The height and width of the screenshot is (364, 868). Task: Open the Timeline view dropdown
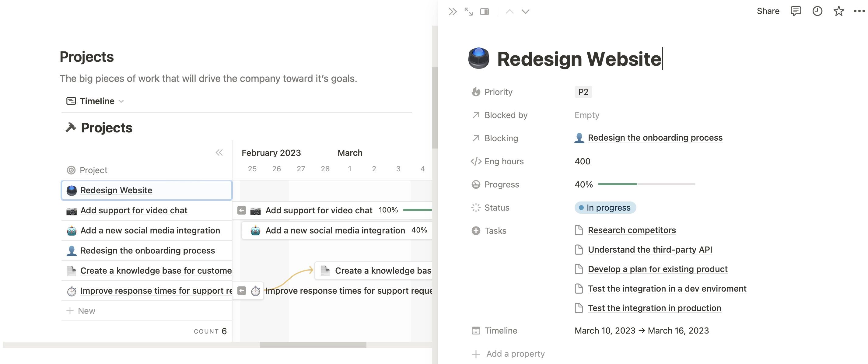pyautogui.click(x=95, y=101)
